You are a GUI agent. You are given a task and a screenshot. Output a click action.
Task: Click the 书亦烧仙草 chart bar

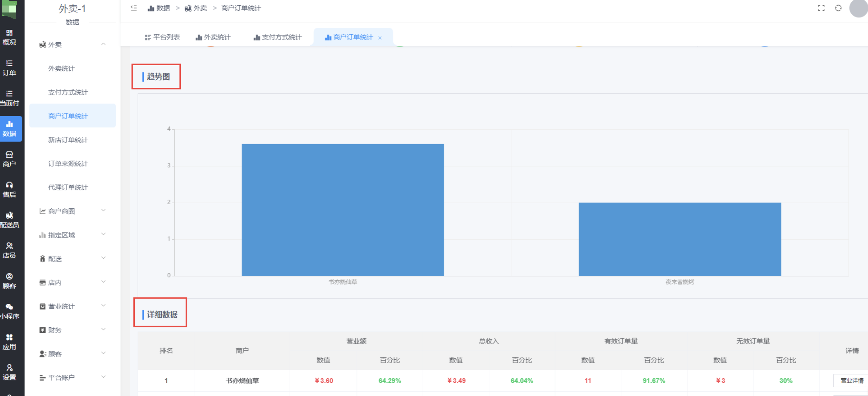pos(343,210)
